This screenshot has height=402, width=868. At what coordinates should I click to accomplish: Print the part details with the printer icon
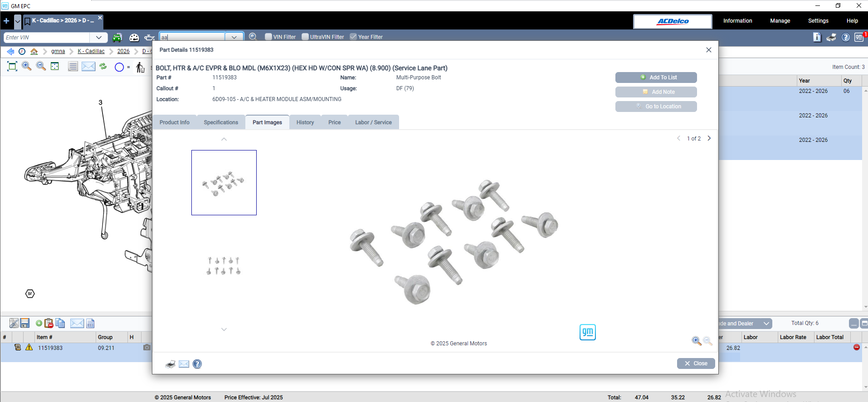pyautogui.click(x=171, y=364)
